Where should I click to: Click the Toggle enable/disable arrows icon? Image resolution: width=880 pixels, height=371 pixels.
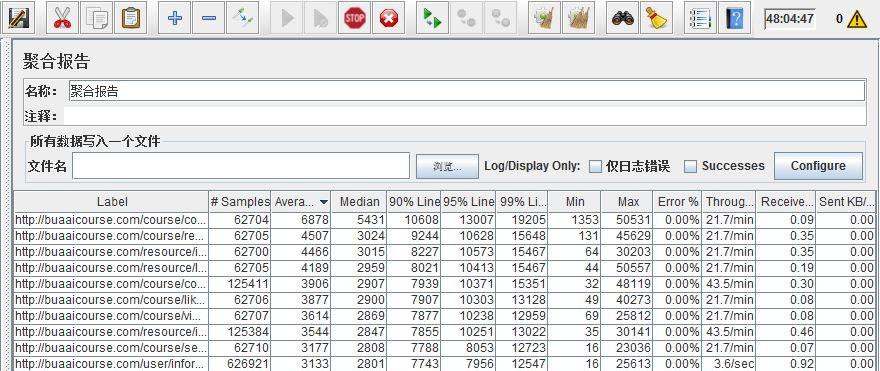click(242, 17)
